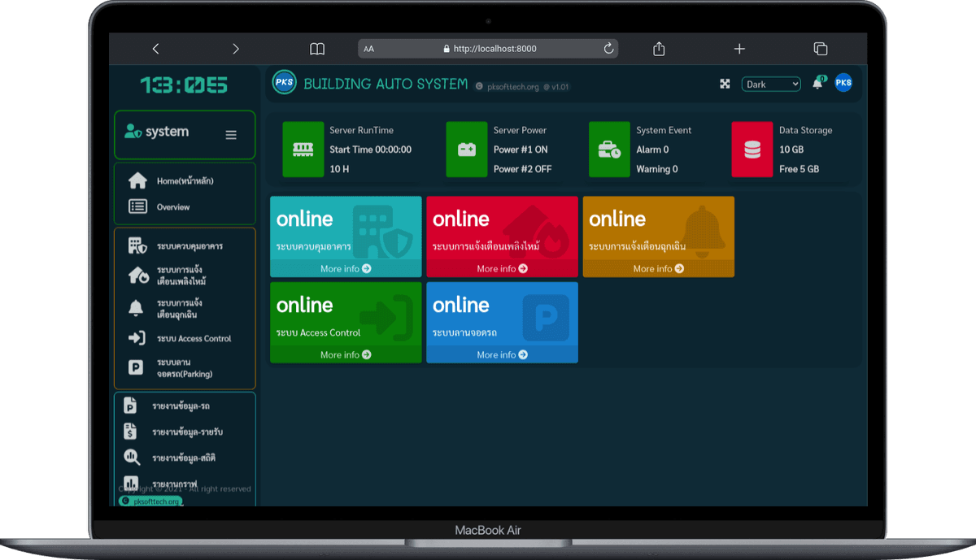
Task: Select the emergency alert bell icon in sidebar
Action: (136, 309)
